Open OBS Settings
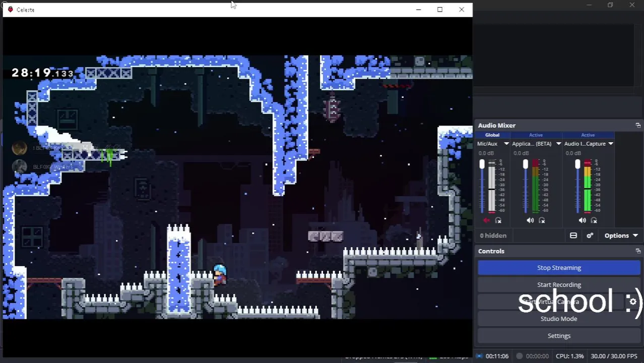 click(x=559, y=336)
